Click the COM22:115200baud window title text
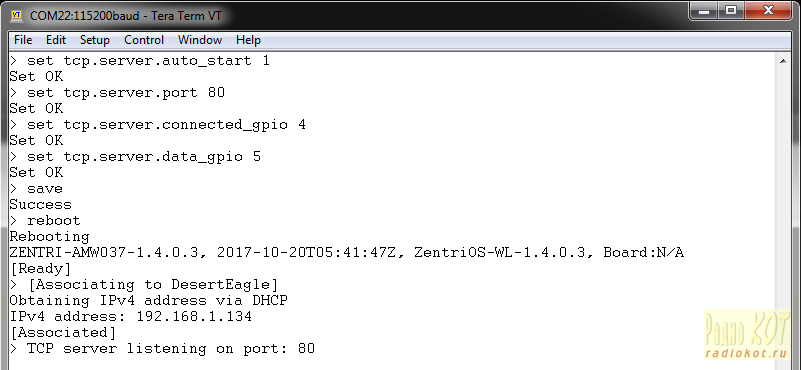801x370 pixels. [126, 15]
